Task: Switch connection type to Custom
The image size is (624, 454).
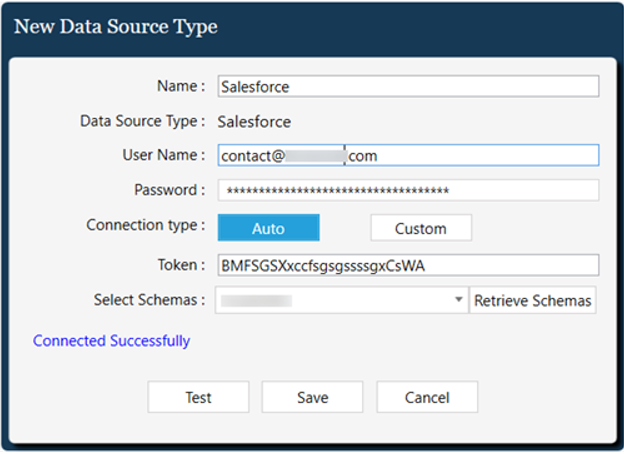Action: [x=420, y=228]
